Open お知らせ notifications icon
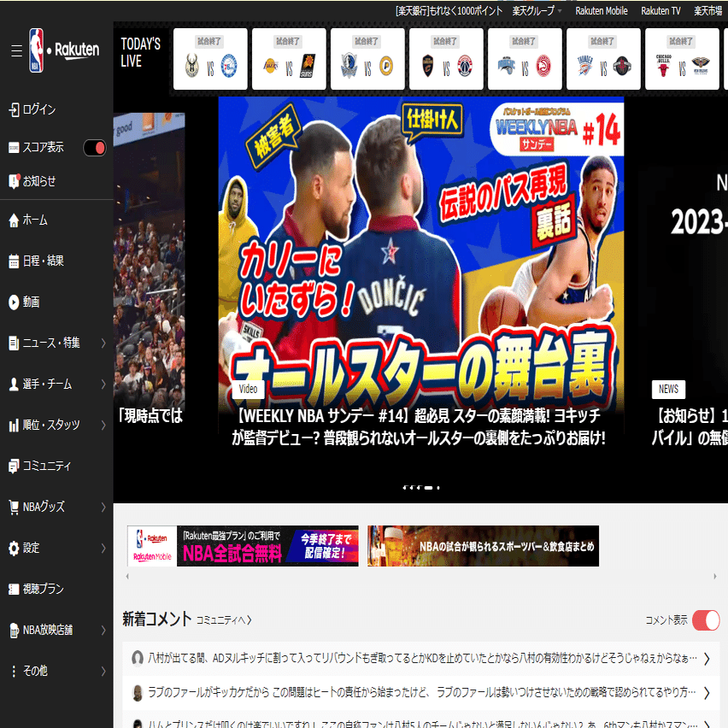 coord(14,181)
